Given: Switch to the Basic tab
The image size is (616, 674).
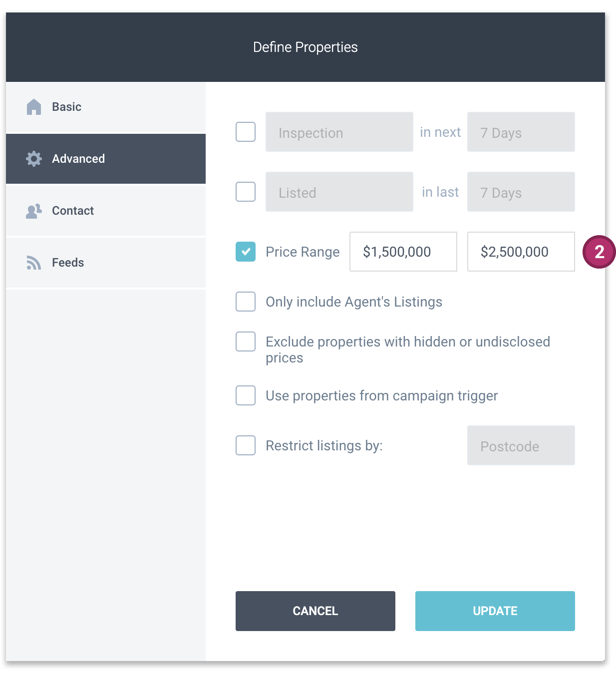Looking at the screenshot, I should [x=66, y=106].
